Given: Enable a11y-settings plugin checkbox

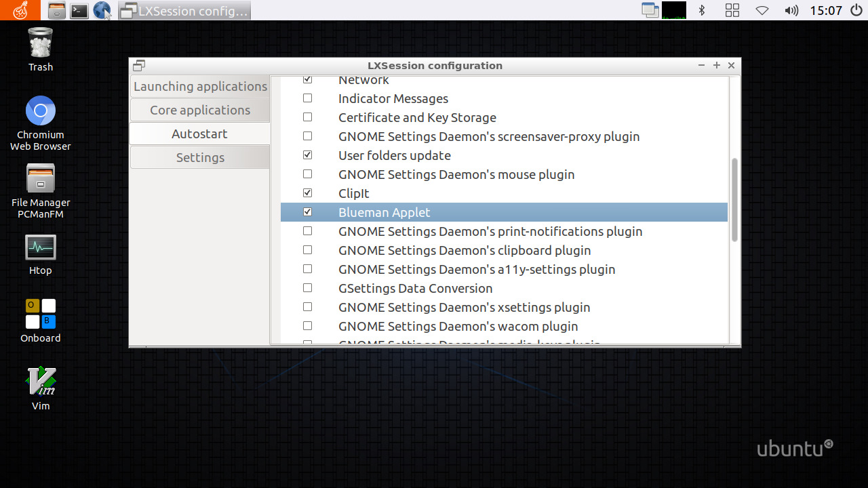Looking at the screenshot, I should (307, 269).
